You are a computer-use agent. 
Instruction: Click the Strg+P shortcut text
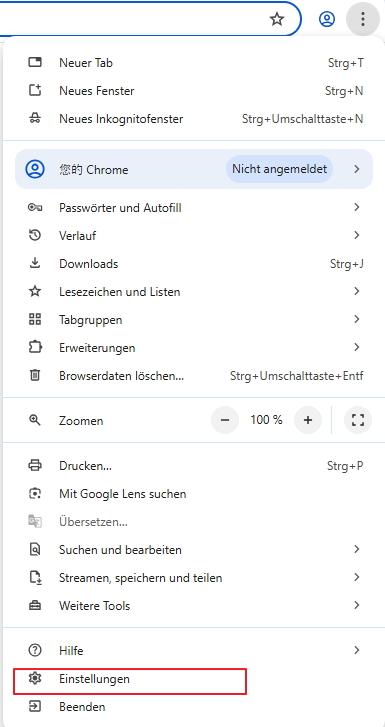pos(345,466)
